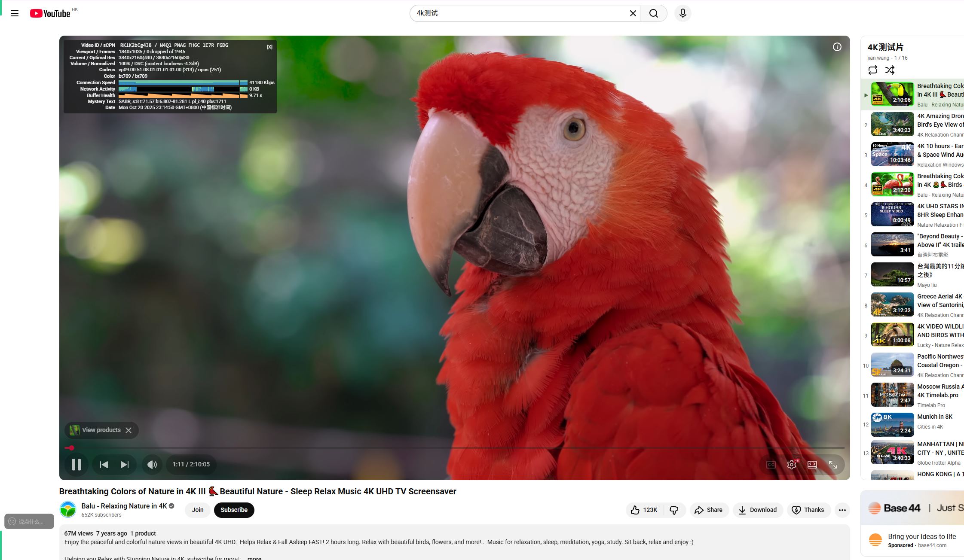This screenshot has width=964, height=560.
Task: Expand the description with 'more'
Action: point(254,557)
